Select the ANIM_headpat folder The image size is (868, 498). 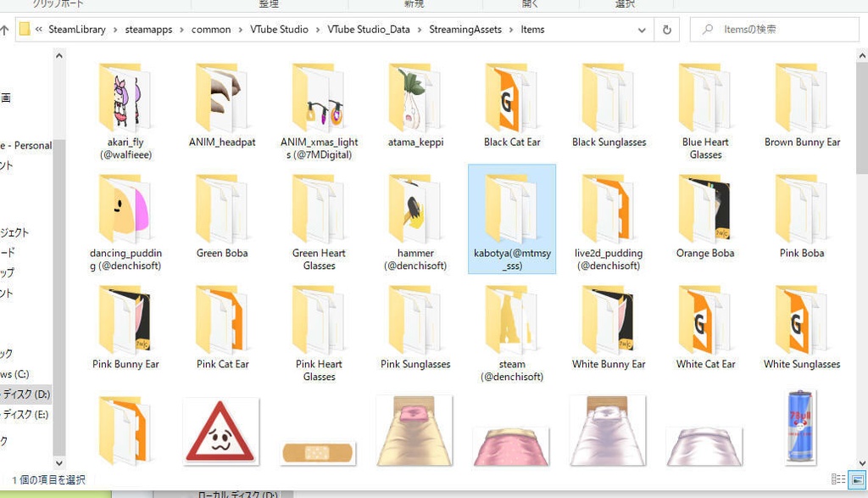click(x=222, y=105)
